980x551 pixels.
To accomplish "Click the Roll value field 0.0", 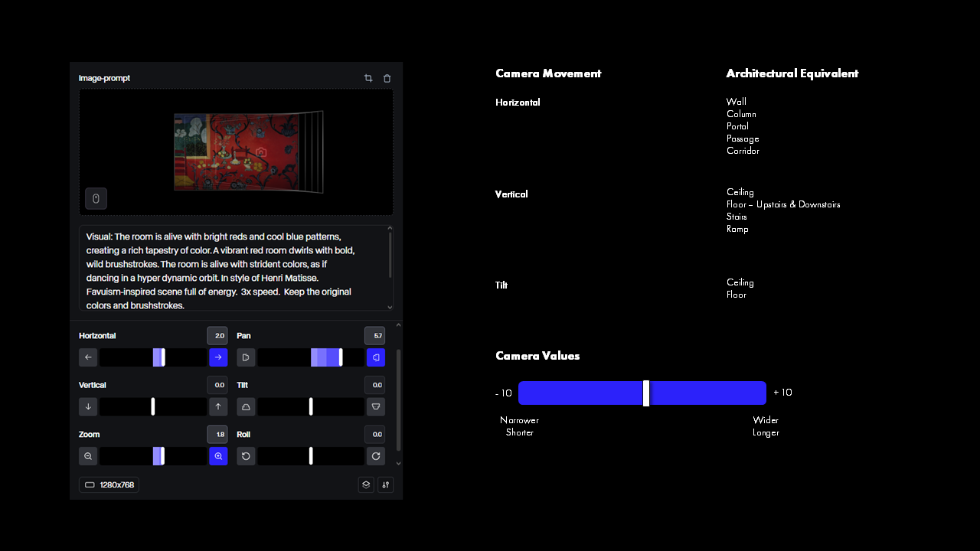I will [375, 434].
